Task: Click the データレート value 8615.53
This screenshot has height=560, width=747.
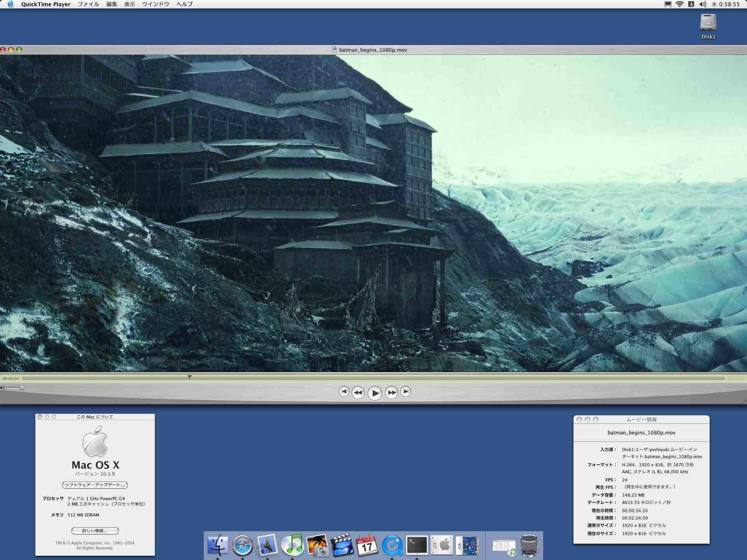Action: [x=646, y=502]
